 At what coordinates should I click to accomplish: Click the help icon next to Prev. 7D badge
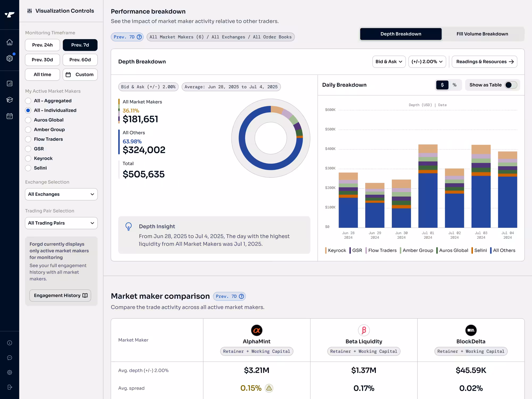(x=139, y=37)
